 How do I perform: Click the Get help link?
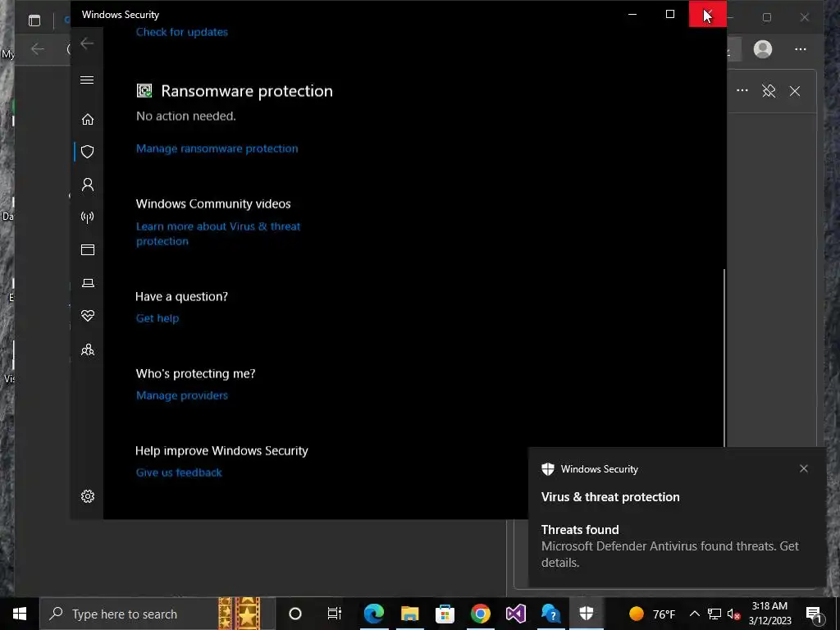pos(157,318)
